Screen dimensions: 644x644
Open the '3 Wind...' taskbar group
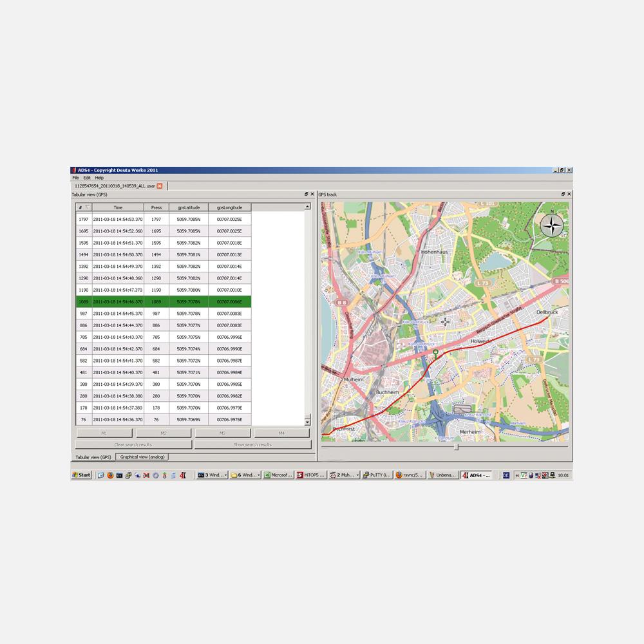212,475
